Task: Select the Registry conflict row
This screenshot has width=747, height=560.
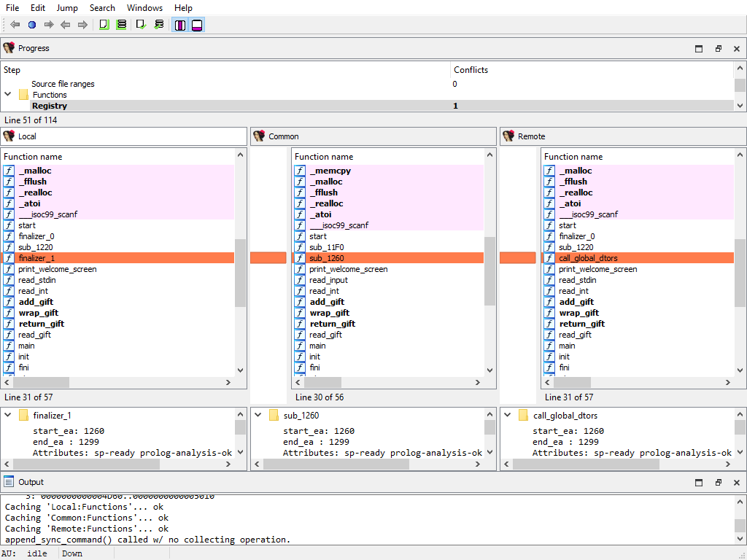Action: (x=219, y=106)
